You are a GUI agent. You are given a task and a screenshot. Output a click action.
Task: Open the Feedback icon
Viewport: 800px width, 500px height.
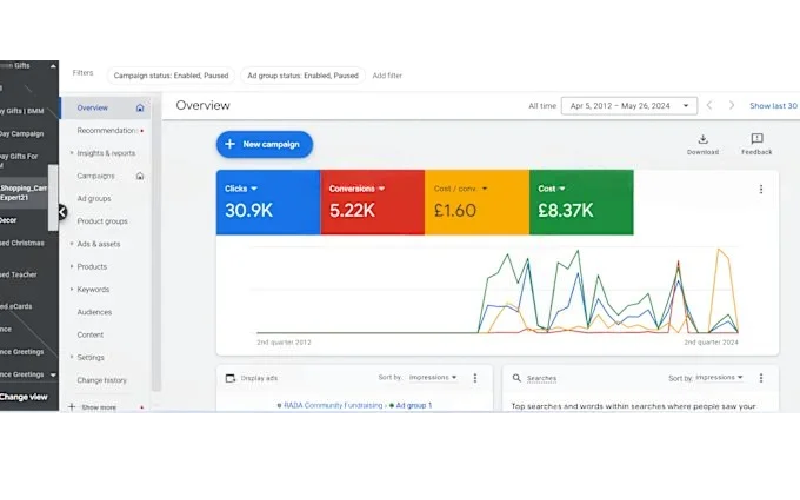[x=756, y=140]
